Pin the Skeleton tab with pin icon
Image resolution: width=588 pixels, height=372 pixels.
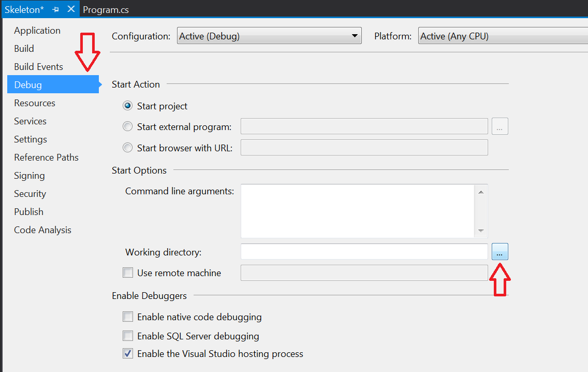[x=56, y=9]
